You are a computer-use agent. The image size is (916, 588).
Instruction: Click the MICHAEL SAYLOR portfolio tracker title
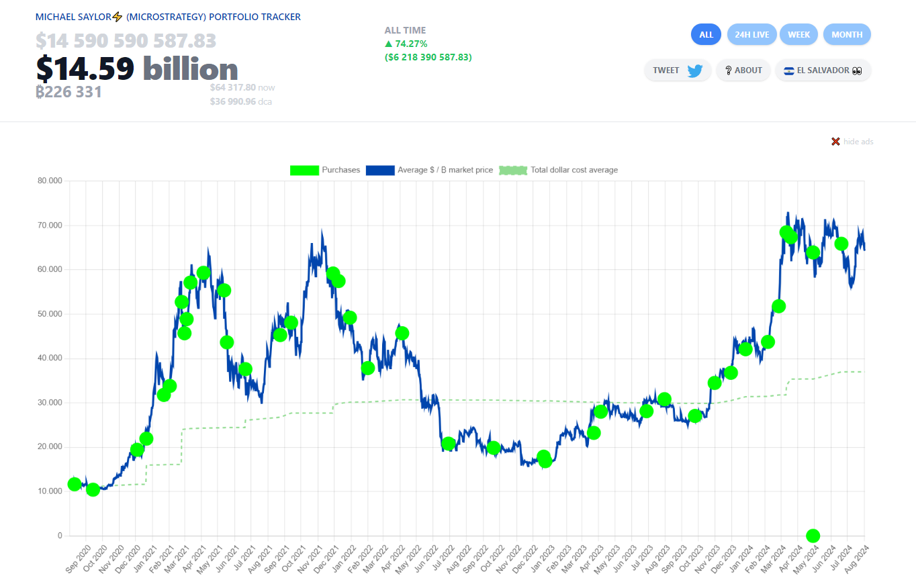click(168, 17)
